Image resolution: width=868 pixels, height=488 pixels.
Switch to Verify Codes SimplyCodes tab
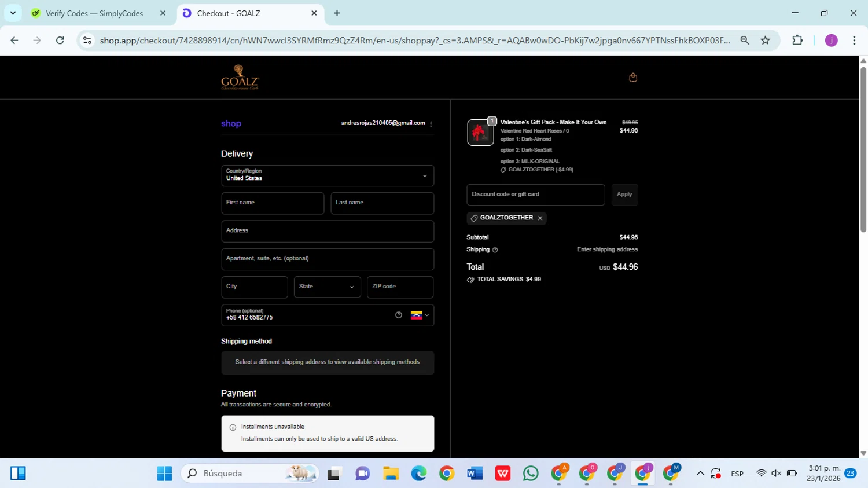(x=94, y=13)
